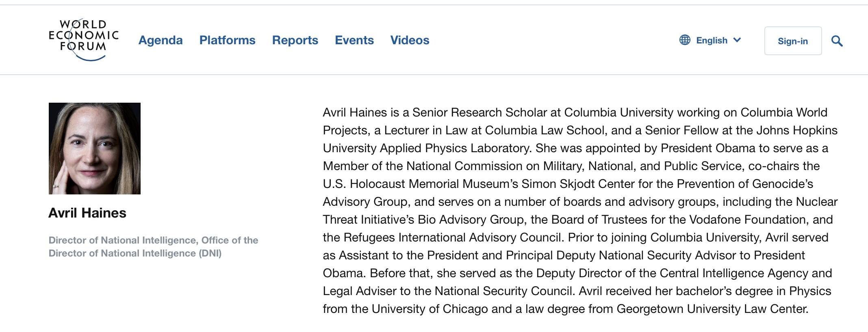
Task: Expand the English language chevron
Action: [x=737, y=40]
